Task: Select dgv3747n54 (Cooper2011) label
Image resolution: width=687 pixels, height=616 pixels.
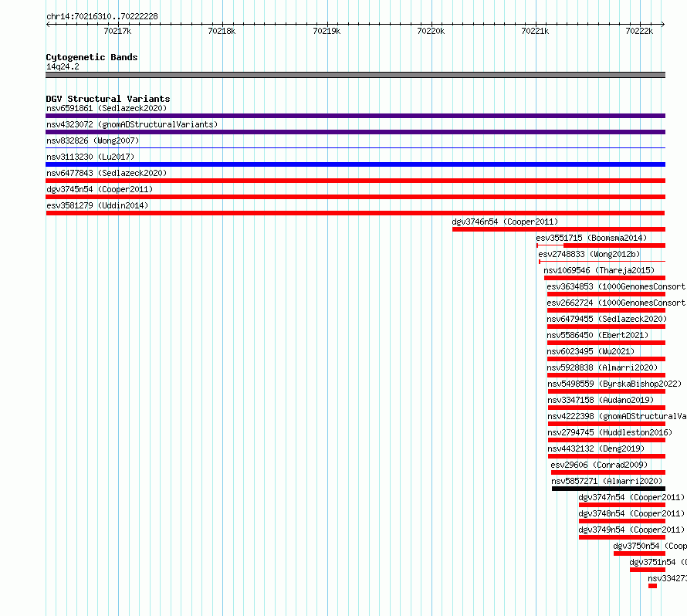Action: point(631,497)
